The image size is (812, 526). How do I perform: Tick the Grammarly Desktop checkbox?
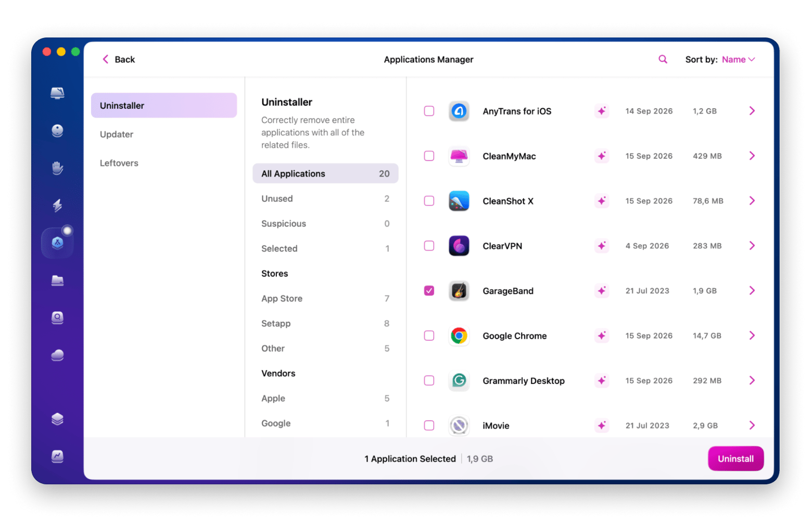click(429, 380)
